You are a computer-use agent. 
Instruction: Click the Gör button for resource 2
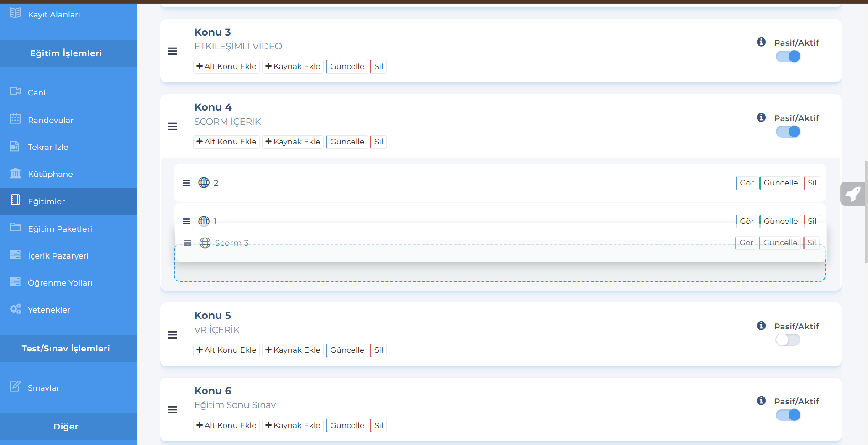click(746, 183)
